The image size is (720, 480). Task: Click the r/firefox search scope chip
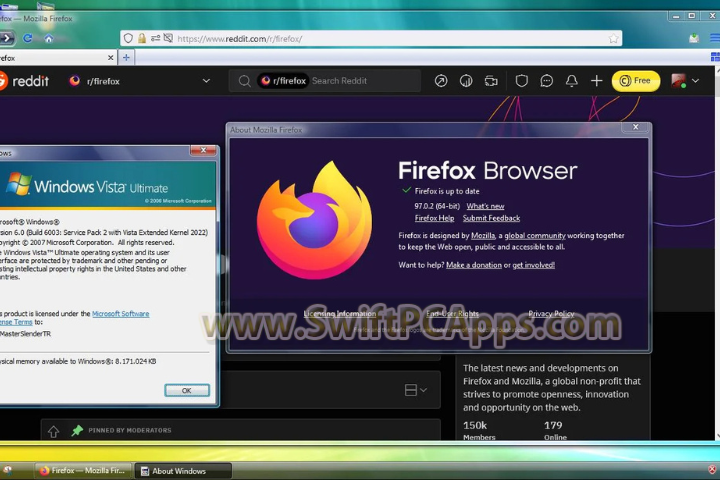coord(283,81)
